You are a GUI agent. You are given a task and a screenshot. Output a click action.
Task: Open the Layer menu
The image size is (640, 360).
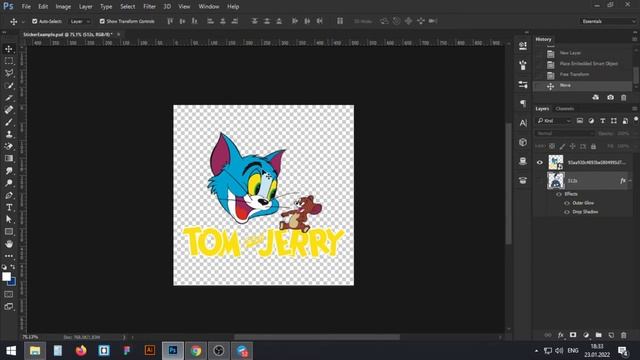[x=85, y=7]
